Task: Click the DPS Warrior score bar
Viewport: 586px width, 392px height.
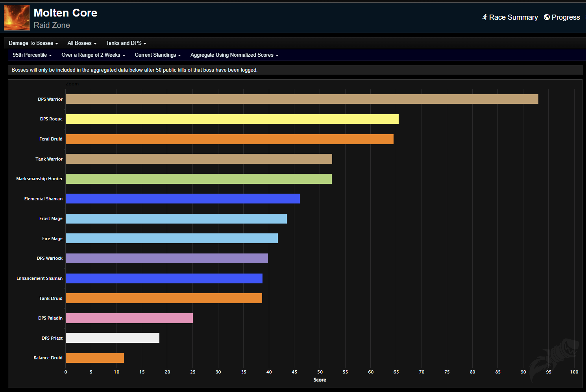Action: (x=301, y=99)
